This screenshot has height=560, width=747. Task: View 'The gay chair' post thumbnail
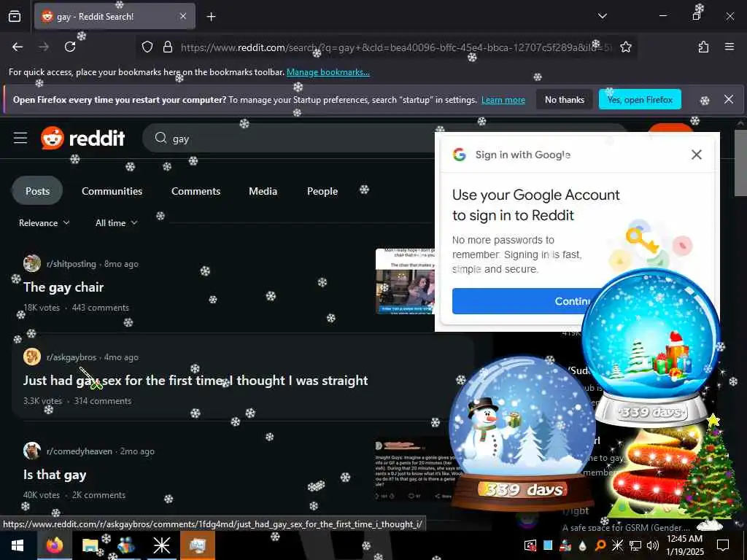click(405, 281)
